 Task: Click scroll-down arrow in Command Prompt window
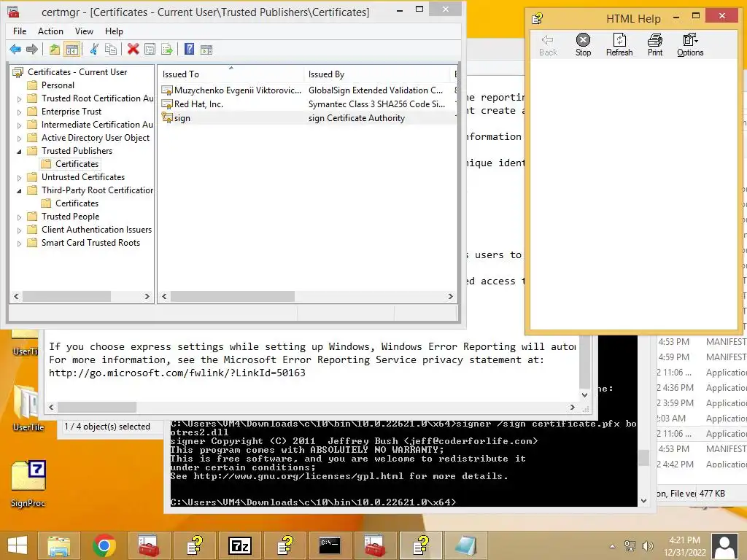coord(643,500)
